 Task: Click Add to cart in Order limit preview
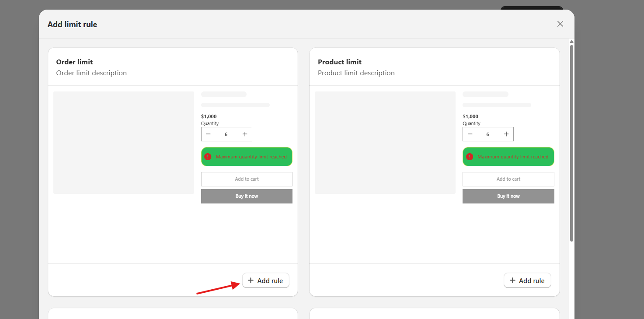pos(247,179)
